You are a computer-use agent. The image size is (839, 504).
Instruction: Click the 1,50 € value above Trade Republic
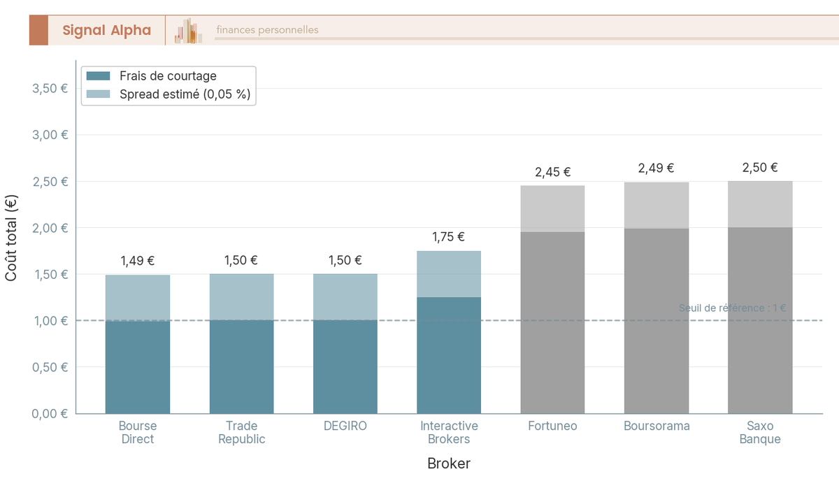pyautogui.click(x=241, y=260)
